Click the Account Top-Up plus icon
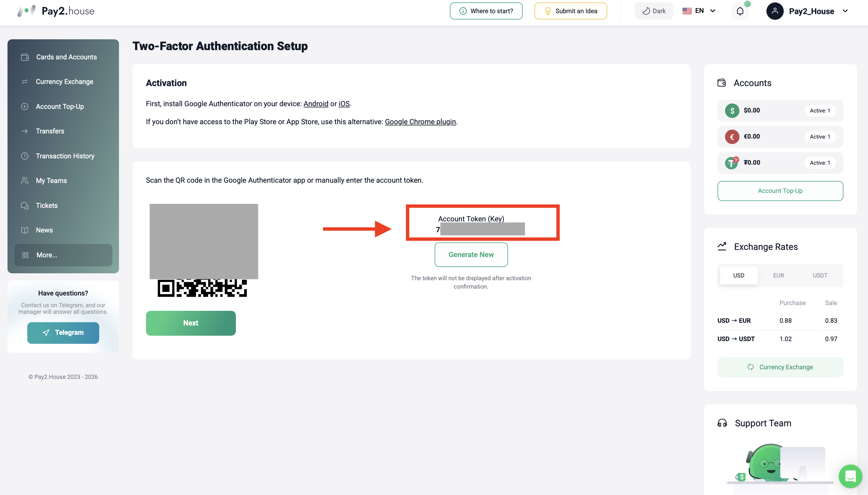This screenshot has height=495, width=868. coord(25,106)
